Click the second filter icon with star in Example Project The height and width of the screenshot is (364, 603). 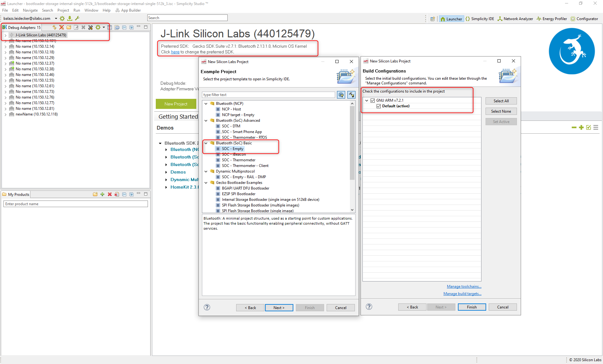pos(351,95)
